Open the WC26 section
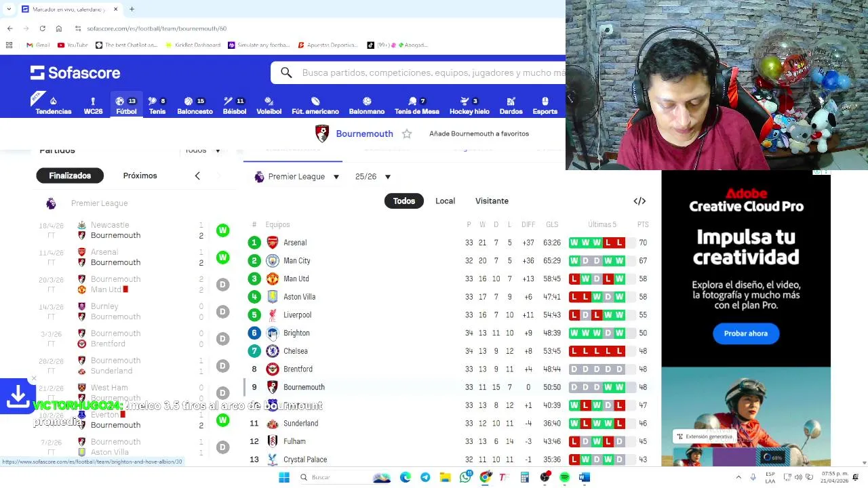 pyautogui.click(x=93, y=105)
